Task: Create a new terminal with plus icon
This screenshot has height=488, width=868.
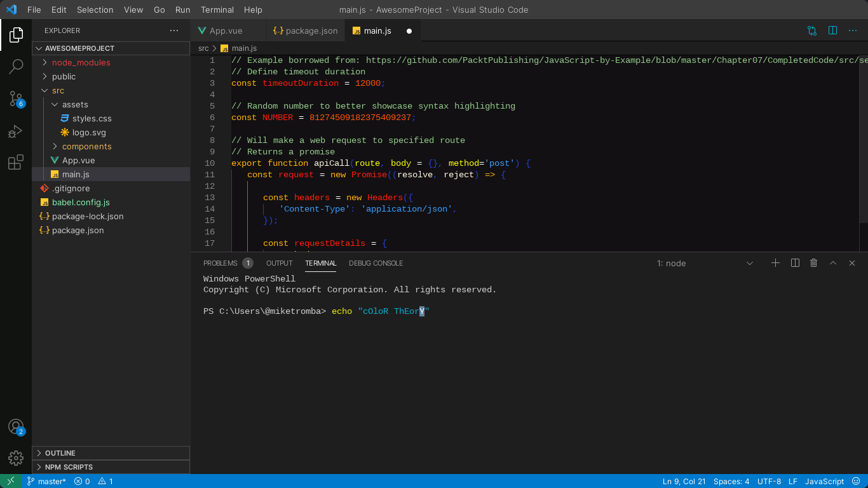Action: (775, 263)
